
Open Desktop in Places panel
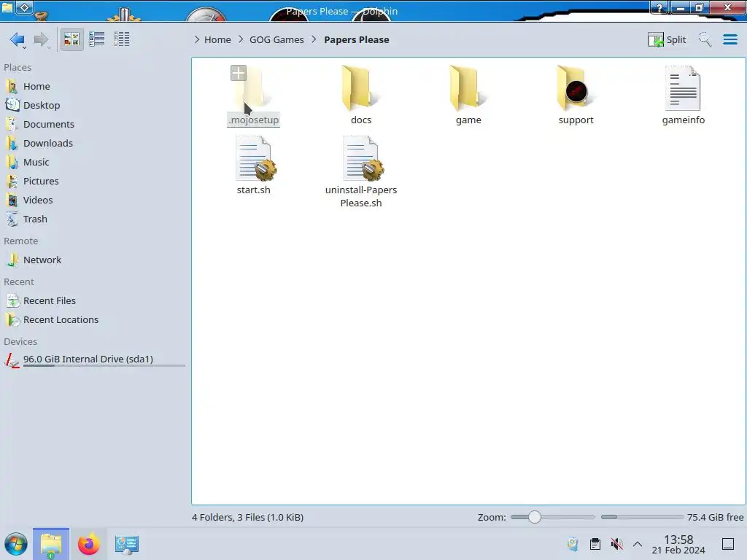(x=42, y=105)
